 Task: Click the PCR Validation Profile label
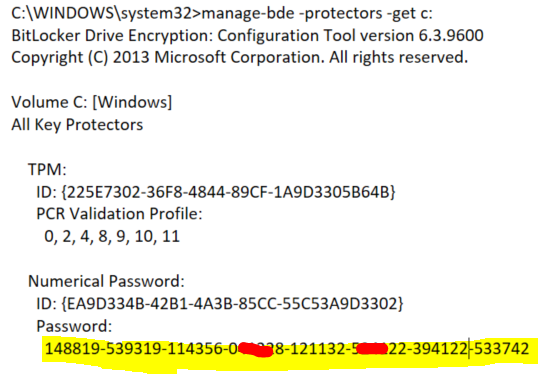pyautogui.click(x=119, y=214)
